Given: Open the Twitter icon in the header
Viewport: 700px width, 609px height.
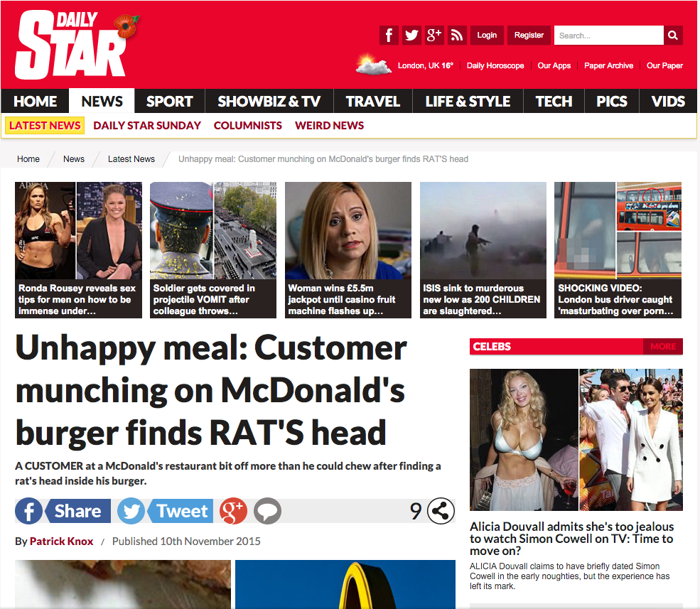Looking at the screenshot, I should [x=411, y=36].
